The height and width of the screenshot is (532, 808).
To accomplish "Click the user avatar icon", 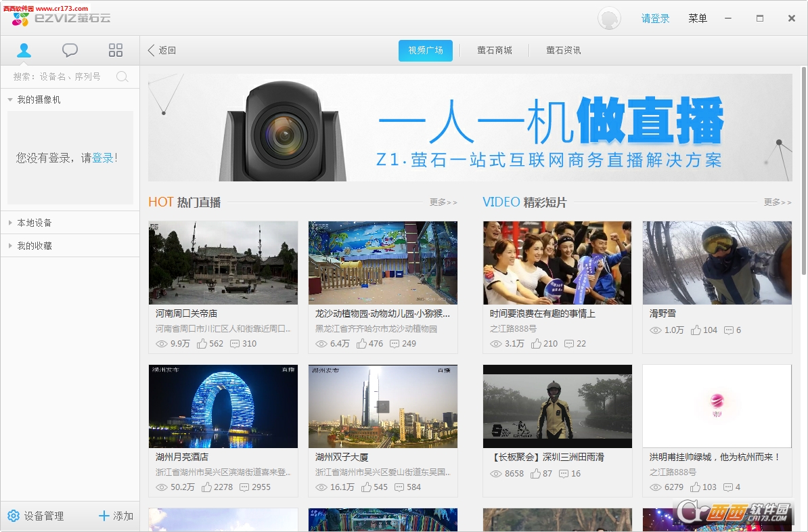I will 609,18.
